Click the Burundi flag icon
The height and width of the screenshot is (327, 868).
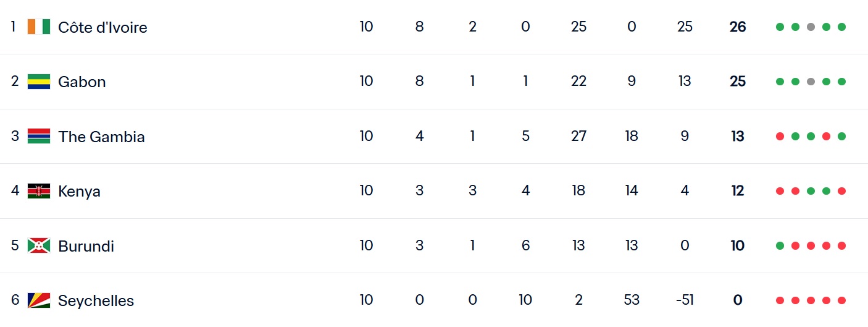coord(39,246)
